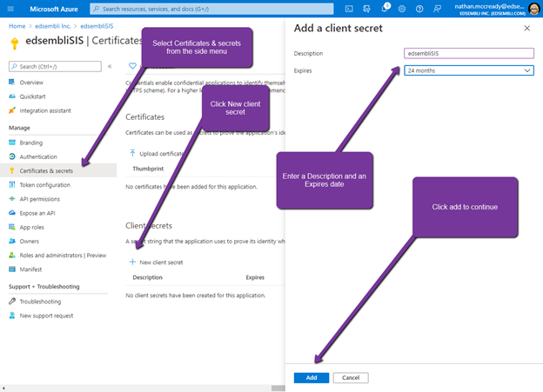Open the Owners menu item

29,241
